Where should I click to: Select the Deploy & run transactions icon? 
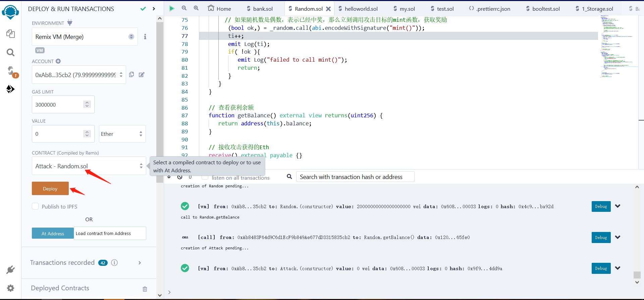coord(10,89)
